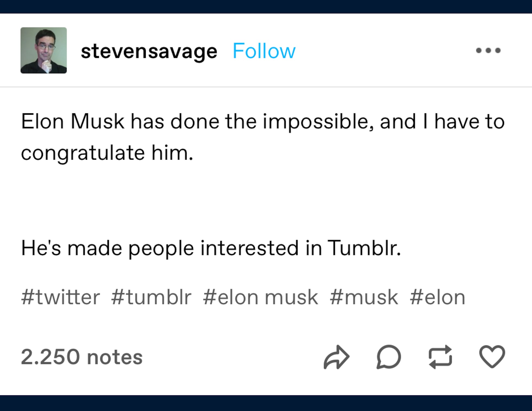Viewport: 532px width, 411px height.
Task: Share the post with the arrow icon
Action: [336, 357]
